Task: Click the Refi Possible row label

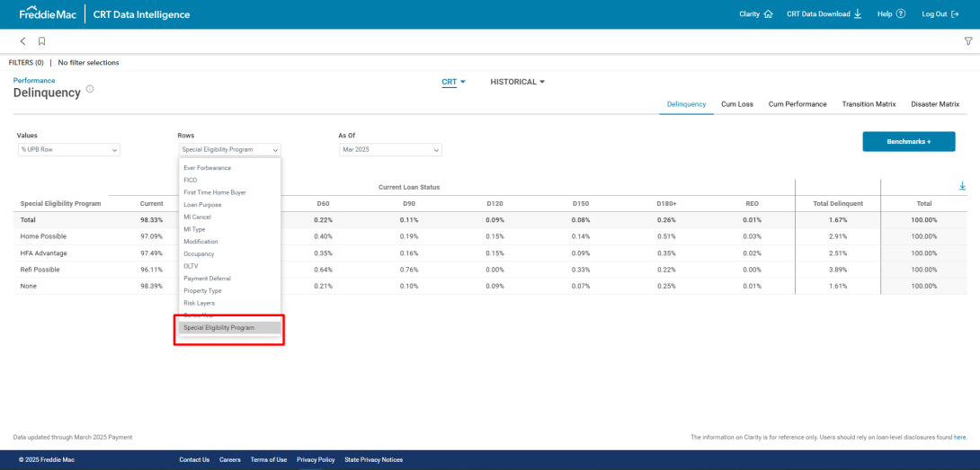Action: pyautogui.click(x=41, y=270)
